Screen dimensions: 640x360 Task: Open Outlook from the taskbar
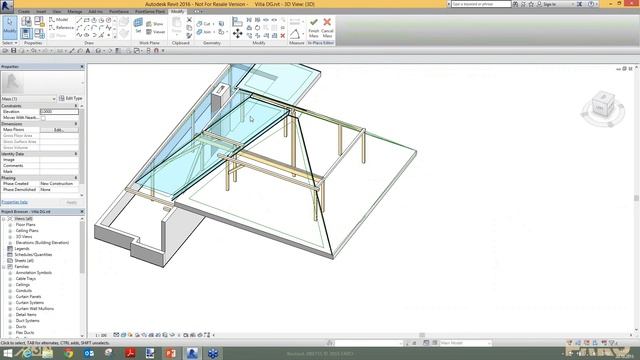coord(89,353)
